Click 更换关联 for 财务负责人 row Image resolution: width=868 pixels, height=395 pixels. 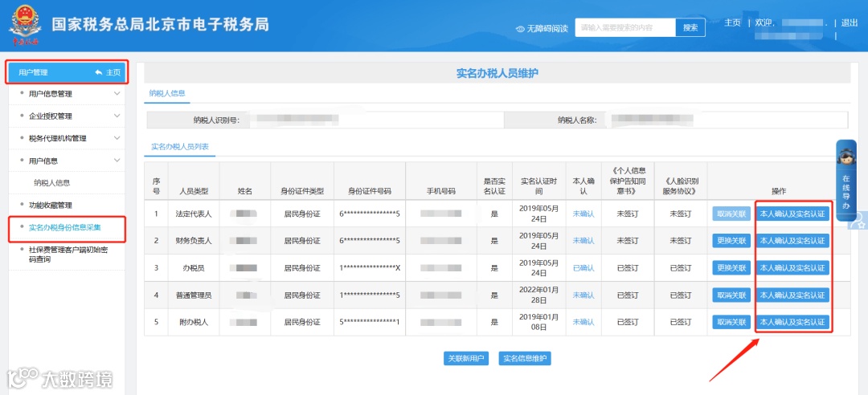pyautogui.click(x=731, y=241)
